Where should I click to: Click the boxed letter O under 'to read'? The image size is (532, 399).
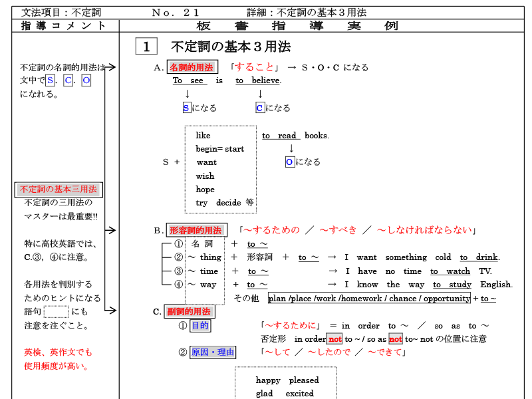(x=291, y=162)
